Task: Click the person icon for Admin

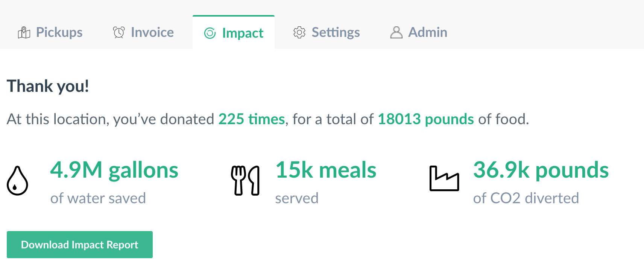Action: tap(396, 32)
